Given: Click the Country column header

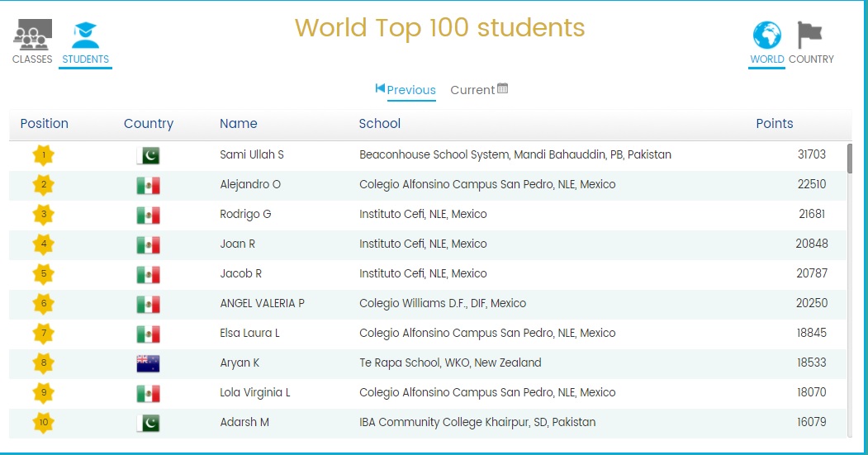Looking at the screenshot, I should (149, 123).
